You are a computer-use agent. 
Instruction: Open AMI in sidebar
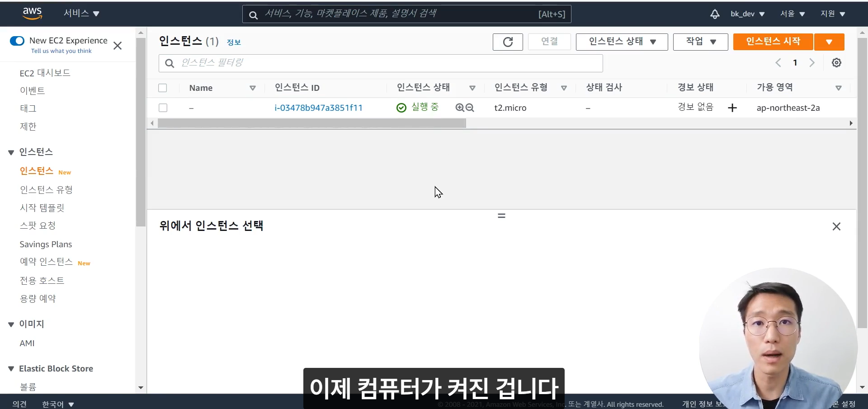[x=27, y=343]
